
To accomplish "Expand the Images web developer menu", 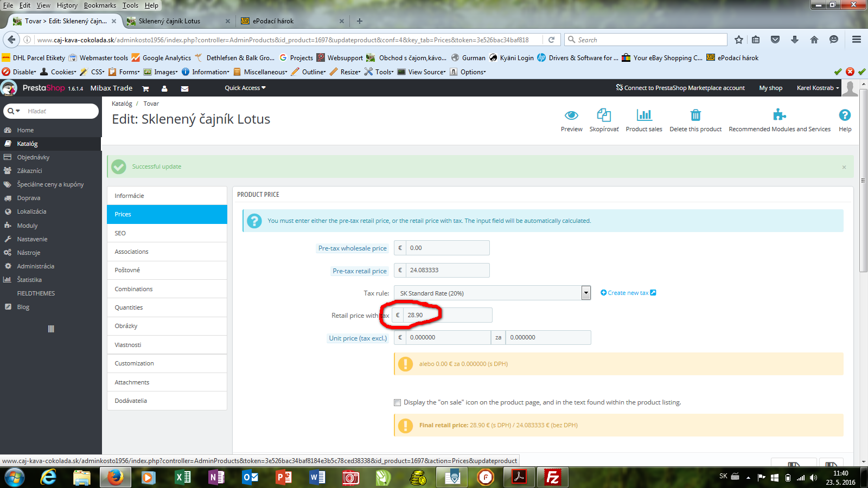I will pos(160,72).
